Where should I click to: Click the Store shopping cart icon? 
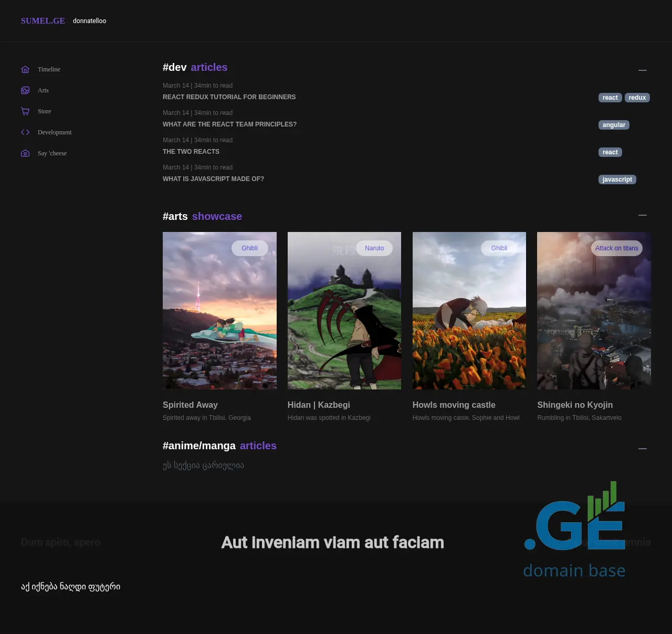point(25,111)
